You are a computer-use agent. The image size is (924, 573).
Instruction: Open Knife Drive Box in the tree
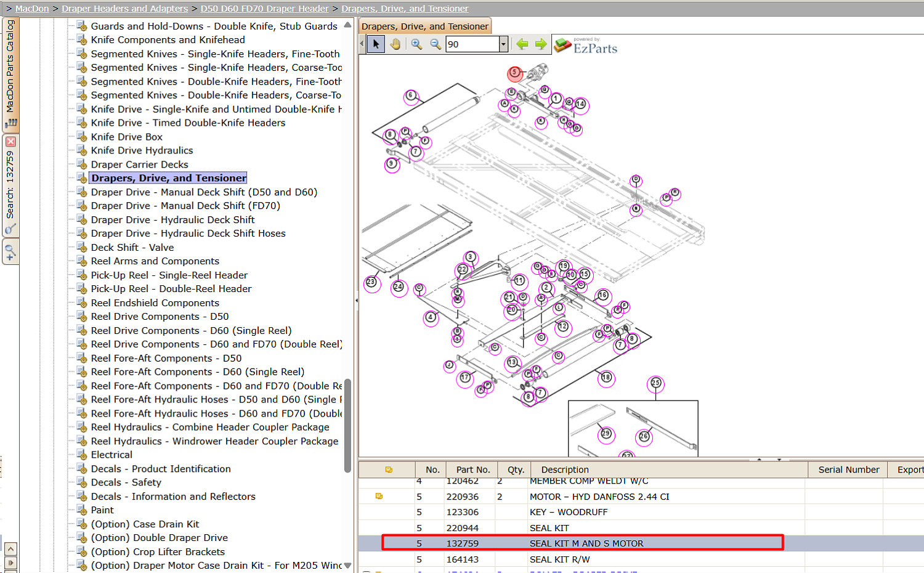click(127, 137)
